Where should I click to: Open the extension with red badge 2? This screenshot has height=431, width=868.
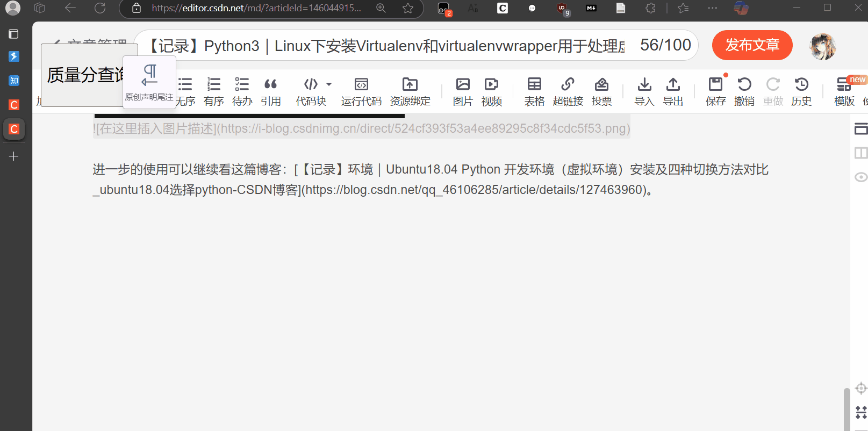(x=444, y=9)
